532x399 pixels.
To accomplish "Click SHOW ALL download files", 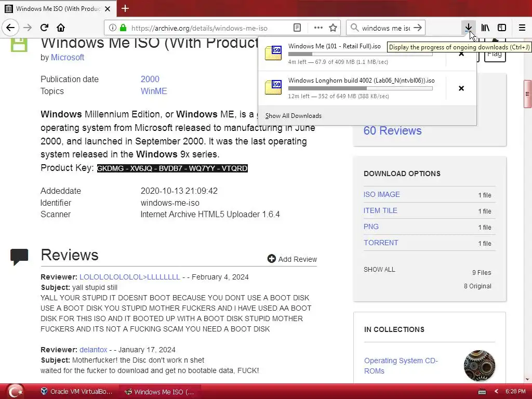I will tap(379, 270).
